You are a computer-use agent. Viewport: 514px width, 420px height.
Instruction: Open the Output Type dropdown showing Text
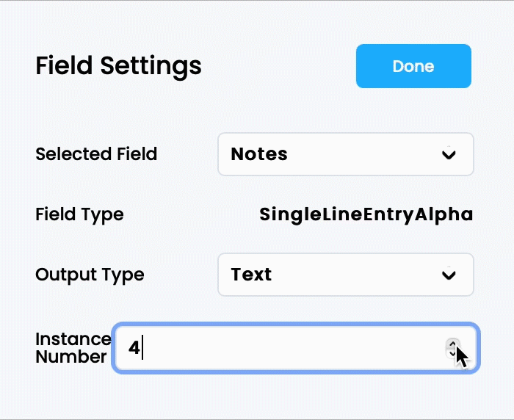pos(345,275)
